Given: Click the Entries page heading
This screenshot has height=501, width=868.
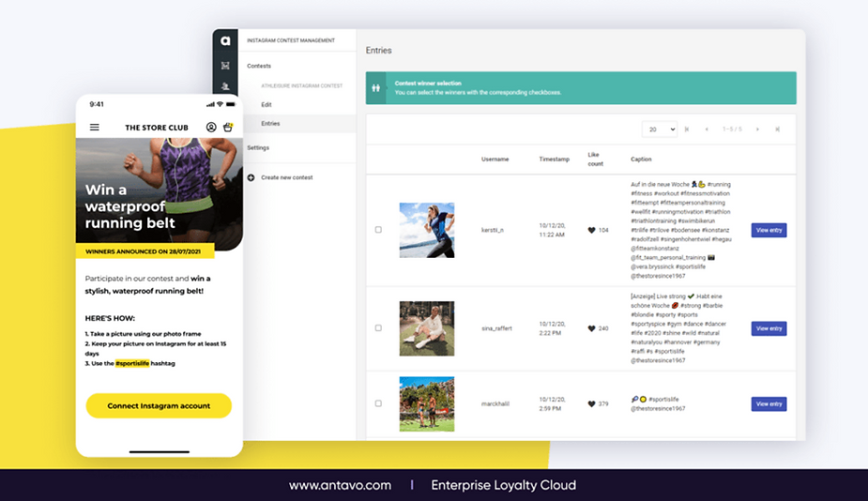Looking at the screenshot, I should click(379, 51).
